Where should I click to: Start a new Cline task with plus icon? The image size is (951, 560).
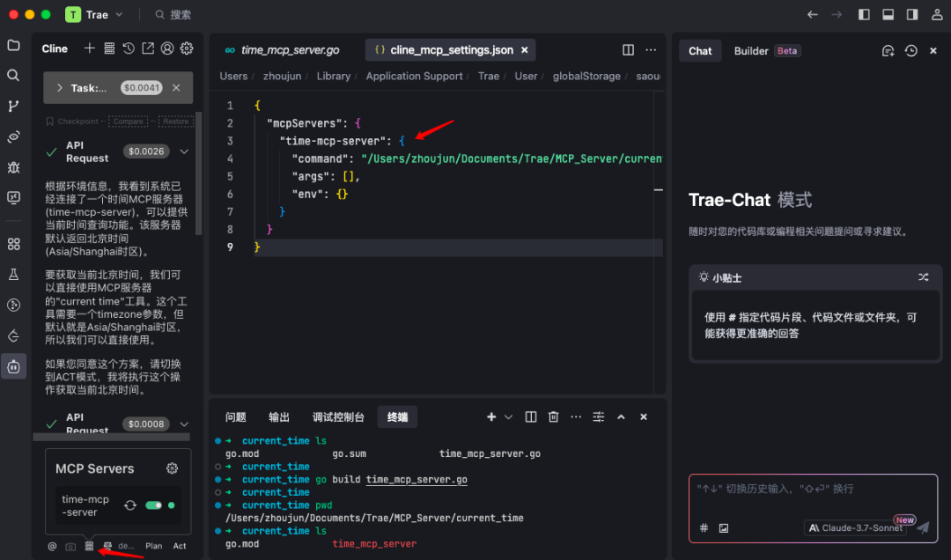tap(89, 48)
